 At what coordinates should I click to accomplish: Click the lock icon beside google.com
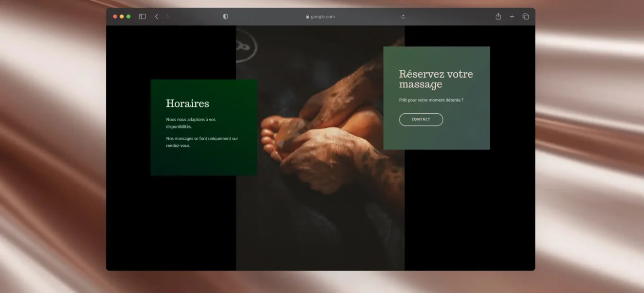tap(307, 17)
